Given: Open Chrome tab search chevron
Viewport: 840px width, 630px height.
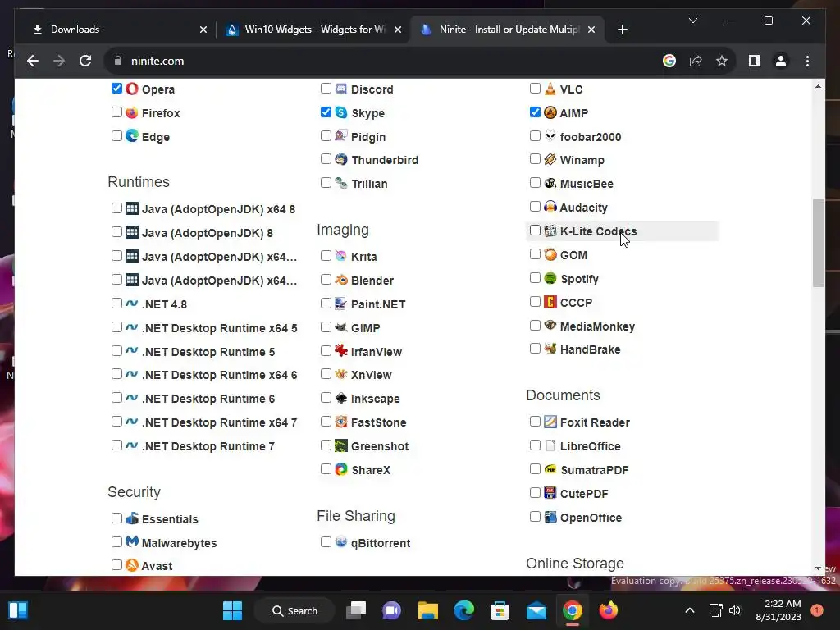Looking at the screenshot, I should (x=692, y=21).
